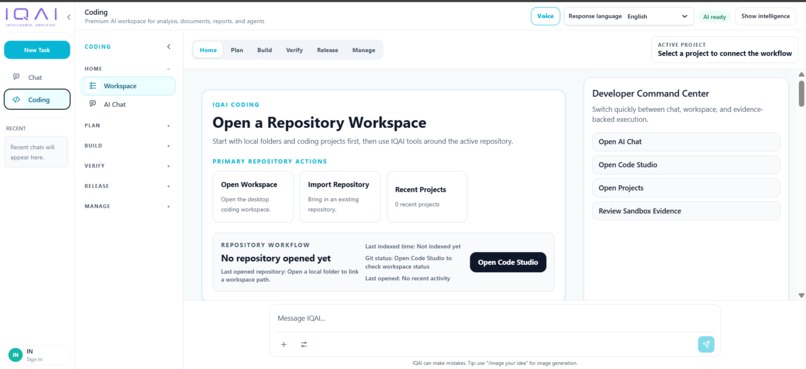Switch to the Manage tab

point(363,50)
